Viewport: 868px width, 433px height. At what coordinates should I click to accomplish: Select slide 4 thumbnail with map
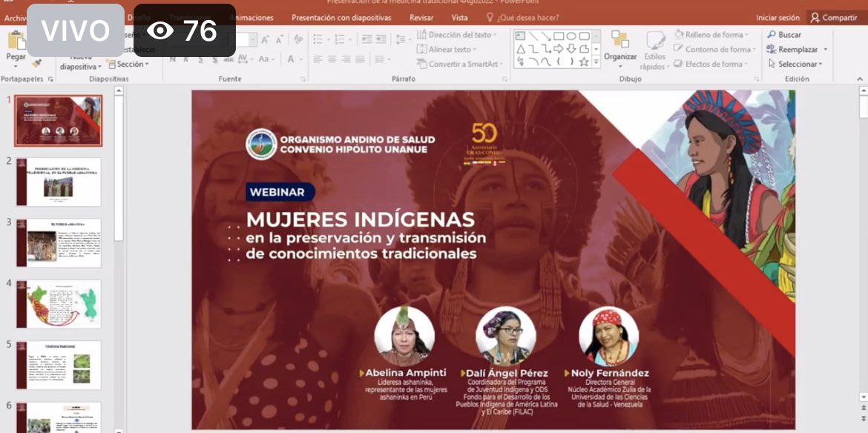pyautogui.click(x=59, y=303)
